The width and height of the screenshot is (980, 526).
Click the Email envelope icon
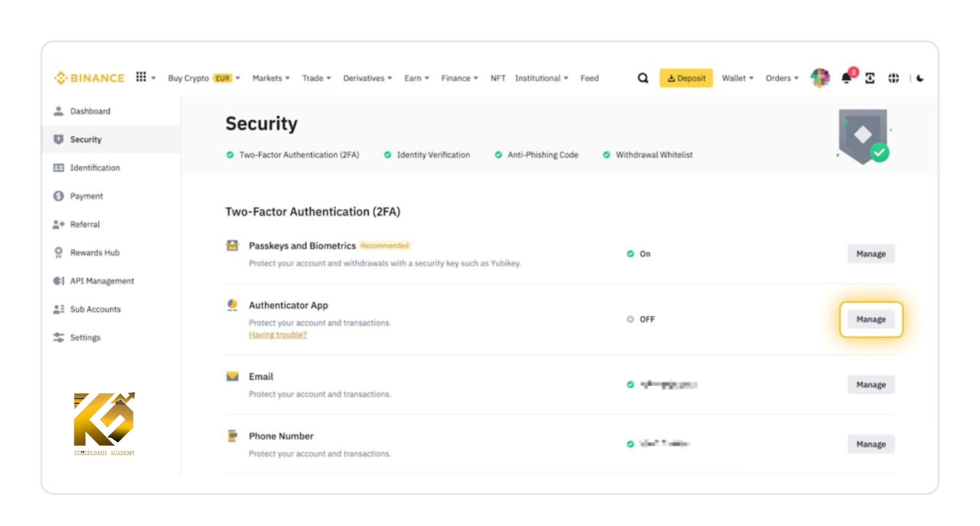[x=232, y=376]
